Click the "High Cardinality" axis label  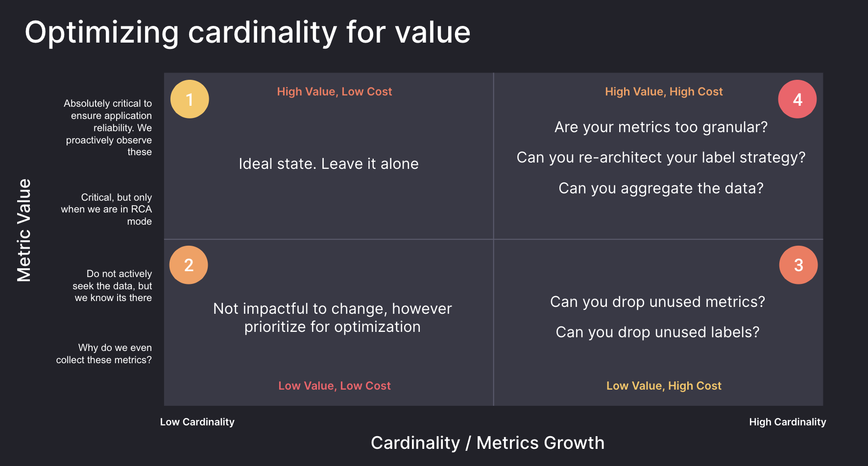coord(787,422)
